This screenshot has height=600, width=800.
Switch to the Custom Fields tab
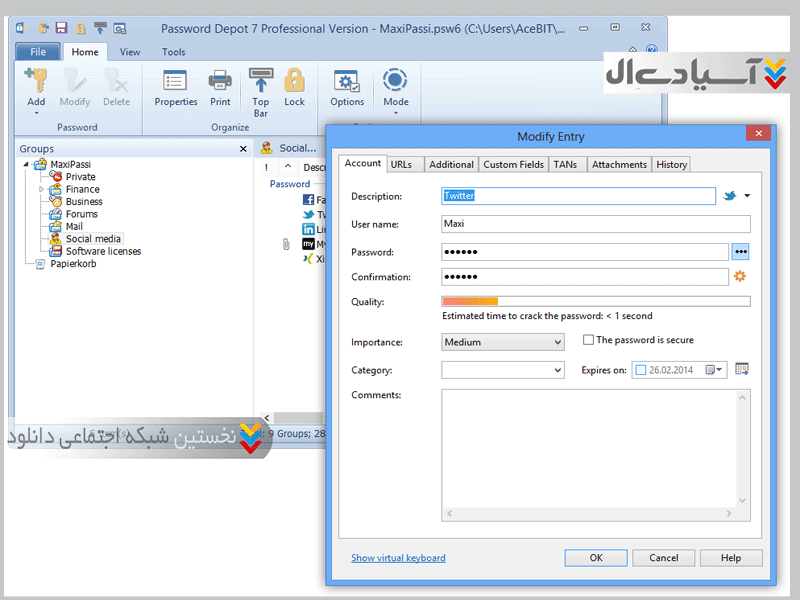pos(513,164)
